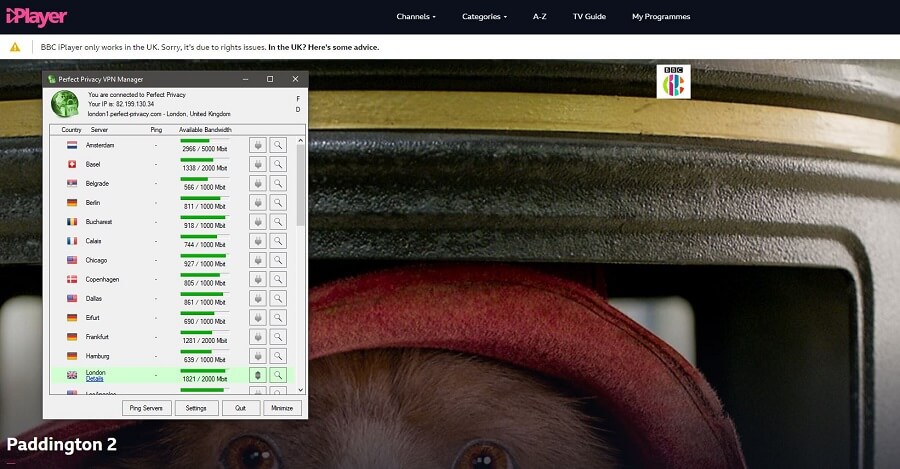Connect to Dallas via plug icon

[258, 299]
